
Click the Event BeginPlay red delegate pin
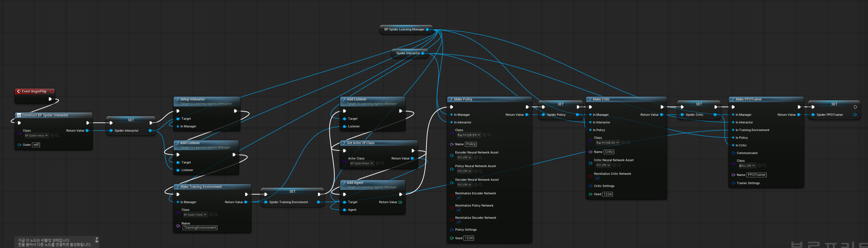pos(52,91)
